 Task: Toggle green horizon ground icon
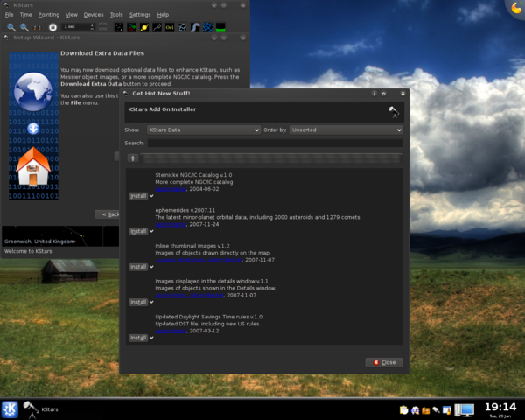[x=220, y=27]
